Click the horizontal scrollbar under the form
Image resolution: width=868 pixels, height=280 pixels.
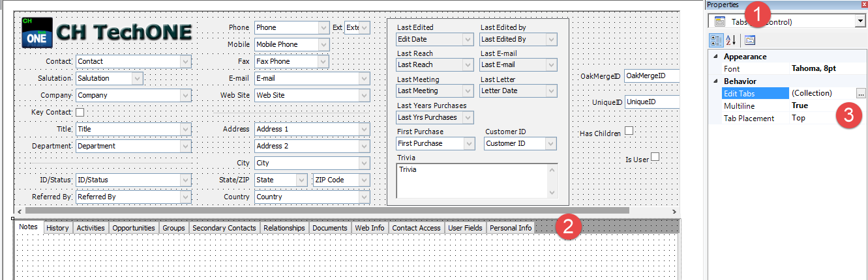[326, 211]
